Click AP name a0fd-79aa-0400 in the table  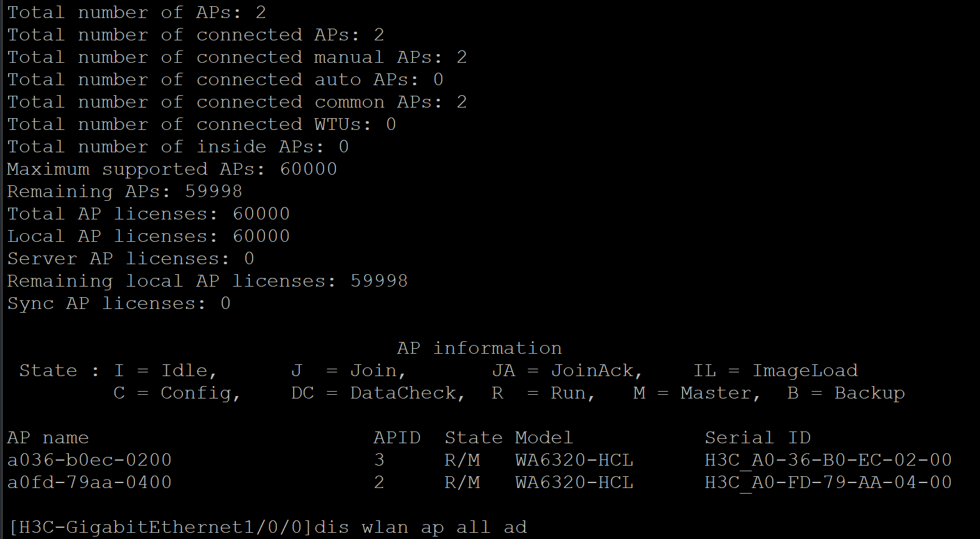89,482
